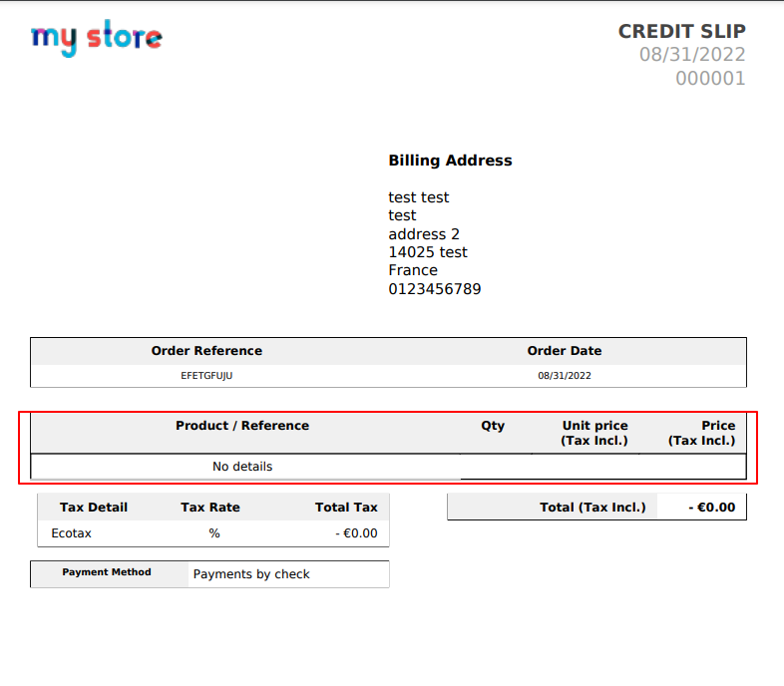
Task: Select the Billing Address heading
Action: pos(450,161)
